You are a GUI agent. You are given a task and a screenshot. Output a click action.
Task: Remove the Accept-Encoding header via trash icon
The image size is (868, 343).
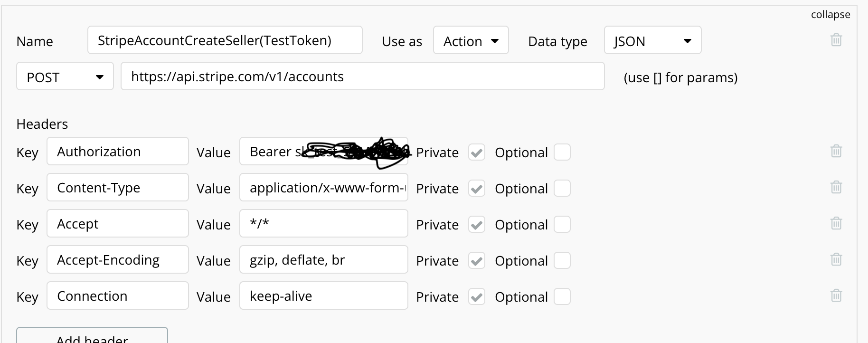(x=836, y=260)
